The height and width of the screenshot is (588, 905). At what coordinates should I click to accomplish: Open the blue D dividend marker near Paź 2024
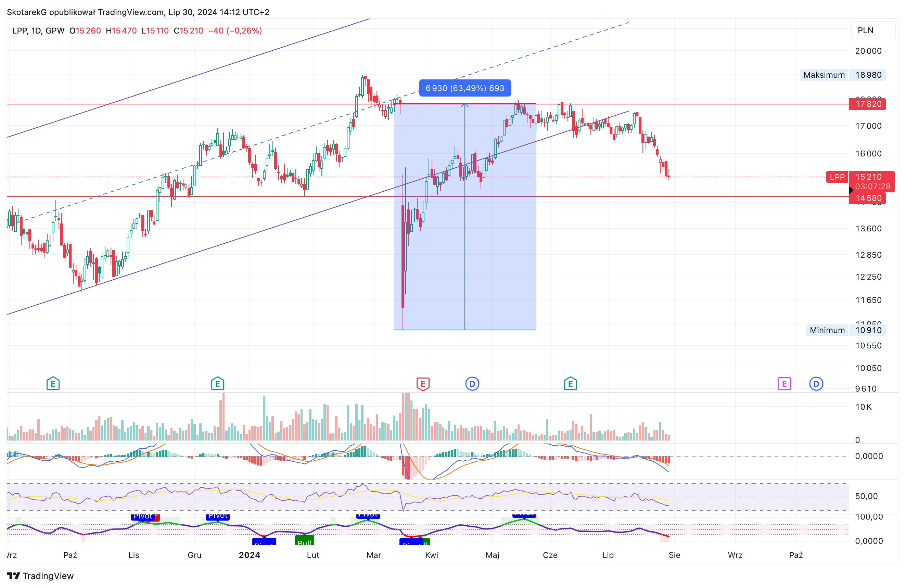pos(816,384)
